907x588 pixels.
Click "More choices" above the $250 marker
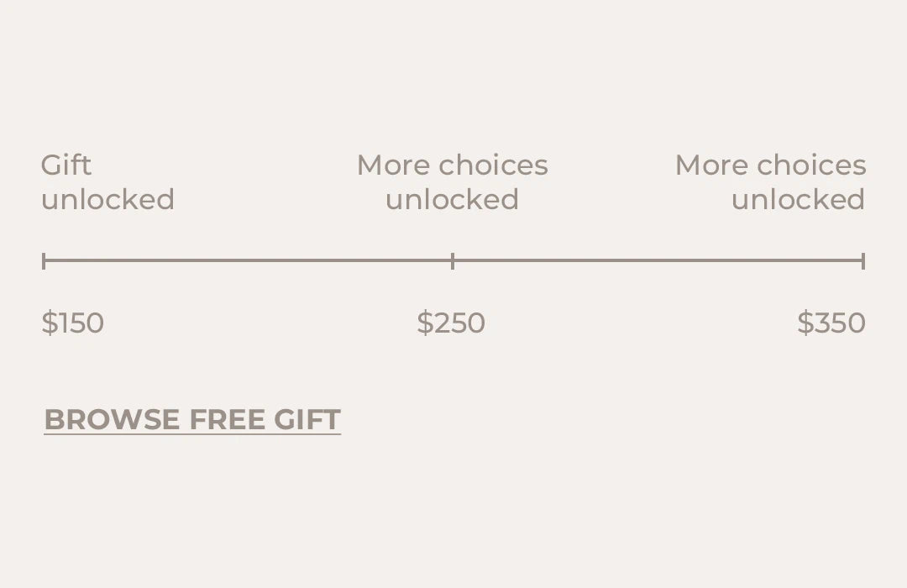point(452,165)
